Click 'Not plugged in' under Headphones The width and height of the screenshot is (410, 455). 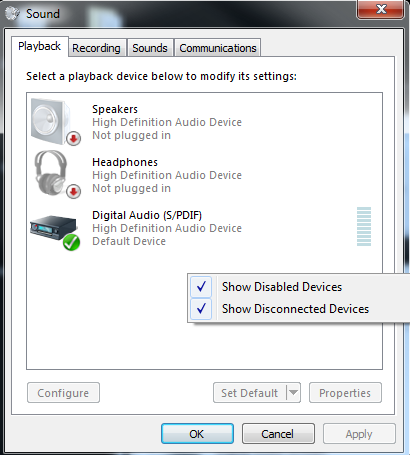click(x=131, y=188)
